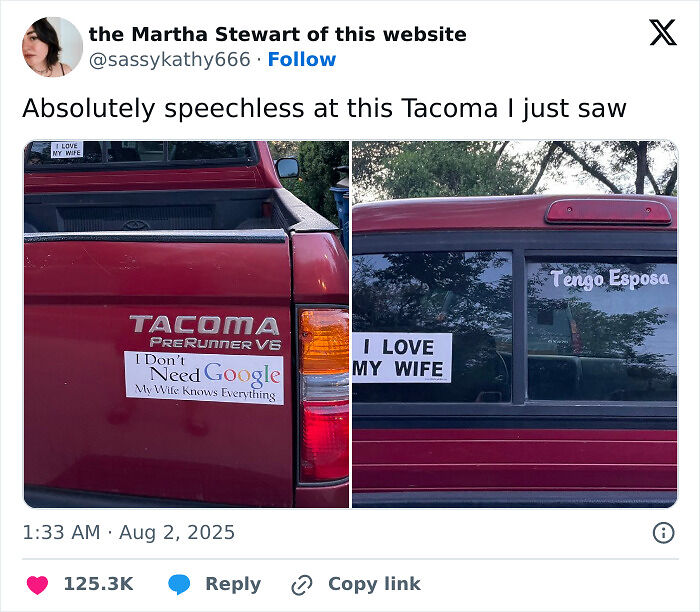Open the display name 'the Martha Stewart of this website'
Viewport: 700px width, 612px height.
pyautogui.click(x=278, y=34)
